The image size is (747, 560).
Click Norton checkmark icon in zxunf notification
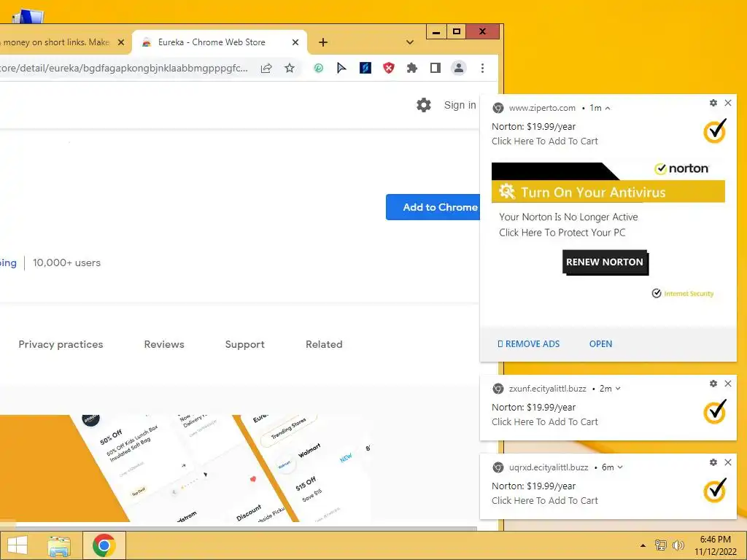click(x=715, y=411)
